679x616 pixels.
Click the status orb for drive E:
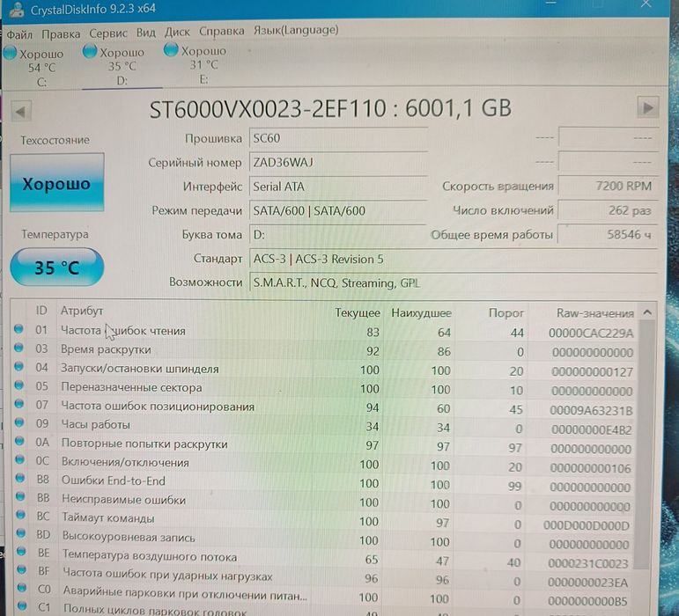click(x=171, y=50)
